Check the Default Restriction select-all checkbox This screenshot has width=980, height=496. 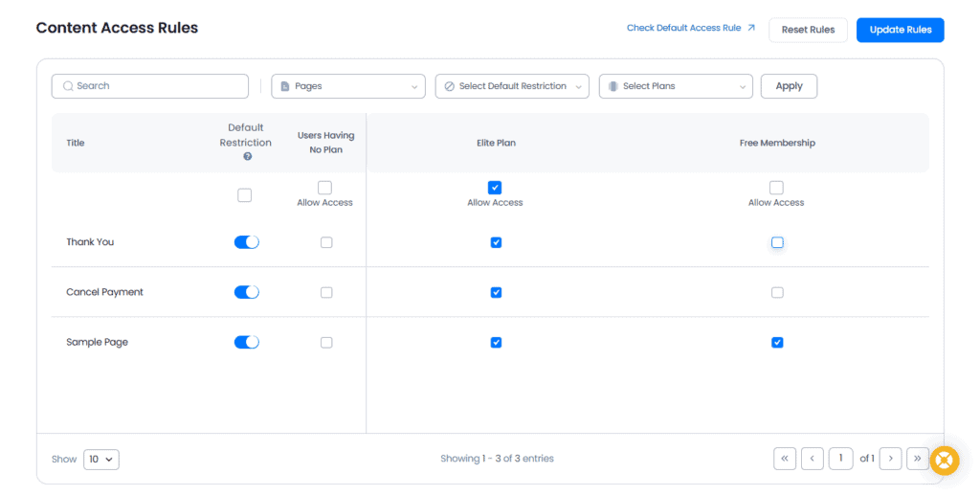(x=244, y=195)
